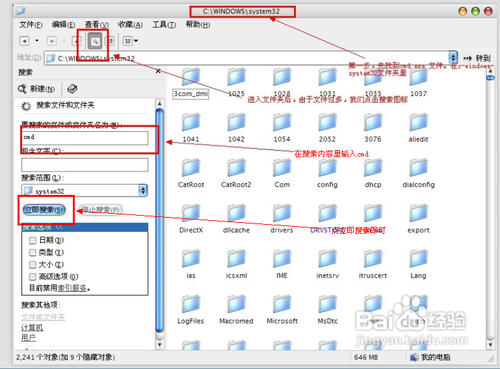Click the 停止搜索(P) button
500x369 pixels.
(101, 210)
